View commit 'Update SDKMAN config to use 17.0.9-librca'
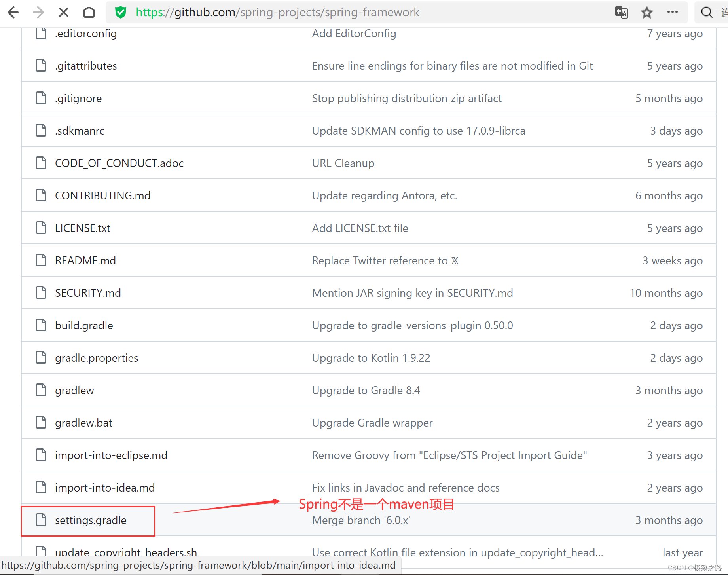 pyautogui.click(x=419, y=131)
